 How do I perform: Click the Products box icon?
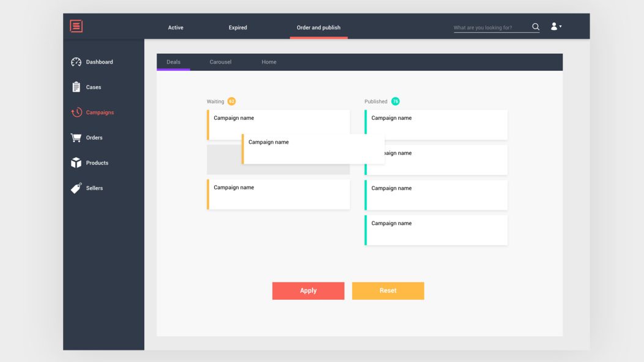(x=76, y=163)
